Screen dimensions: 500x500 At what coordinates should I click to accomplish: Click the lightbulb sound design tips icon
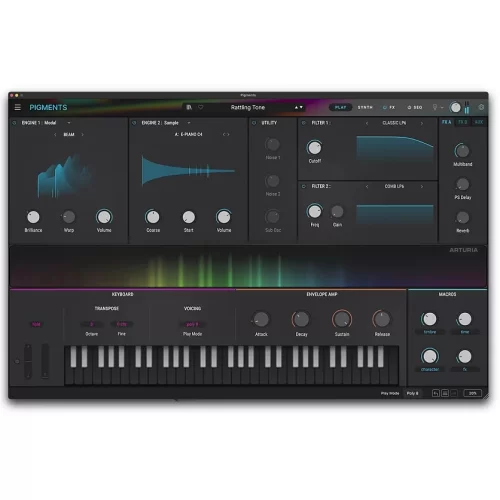pyautogui.click(x=435, y=107)
